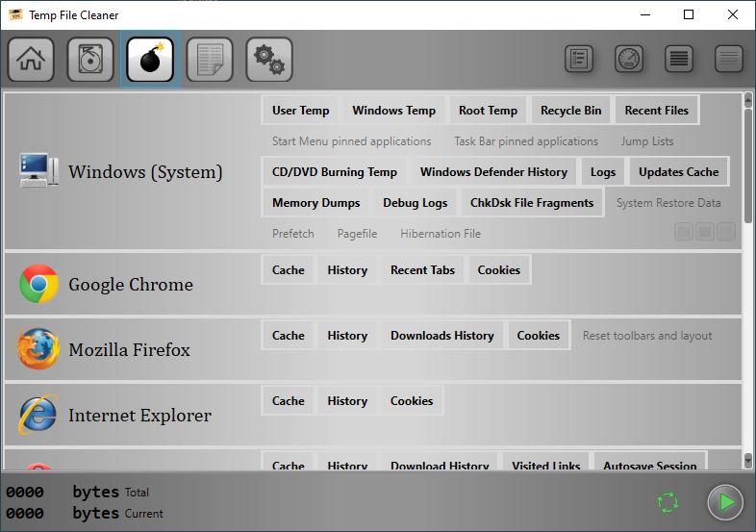Click the Google Chrome section title
The height and width of the screenshot is (532, 756).
pos(131,285)
